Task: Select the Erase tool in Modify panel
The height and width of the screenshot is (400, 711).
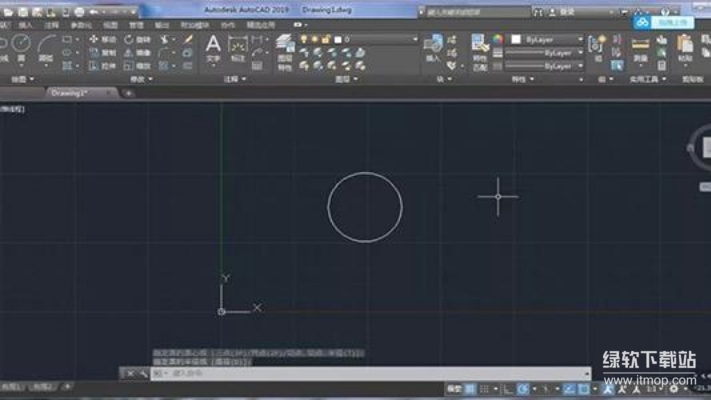Action: [x=188, y=40]
